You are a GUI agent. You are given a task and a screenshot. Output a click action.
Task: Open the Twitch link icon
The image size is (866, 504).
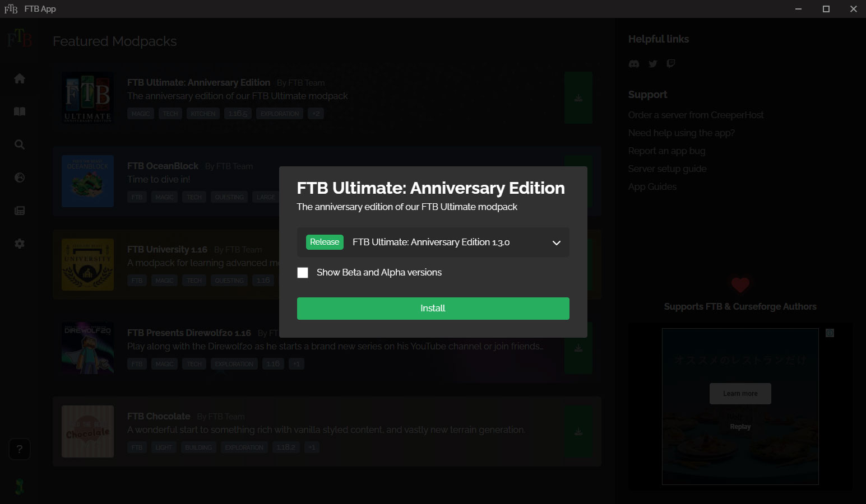(671, 64)
